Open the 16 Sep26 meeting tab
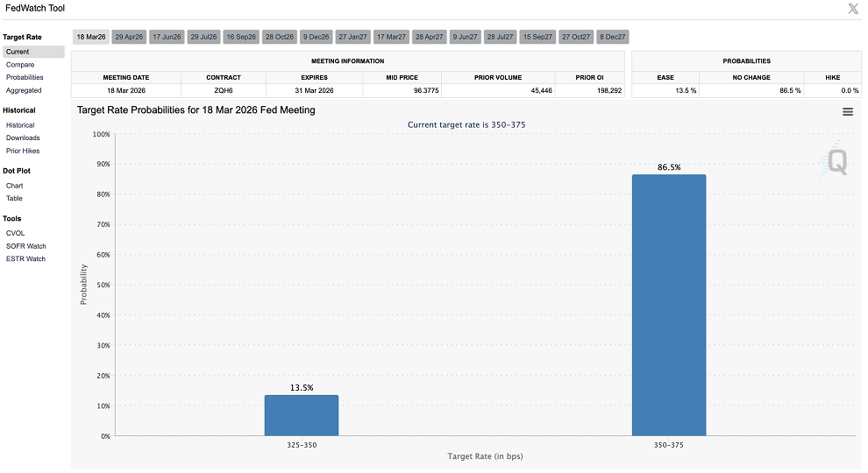The width and height of the screenshot is (868, 473). pyautogui.click(x=241, y=37)
